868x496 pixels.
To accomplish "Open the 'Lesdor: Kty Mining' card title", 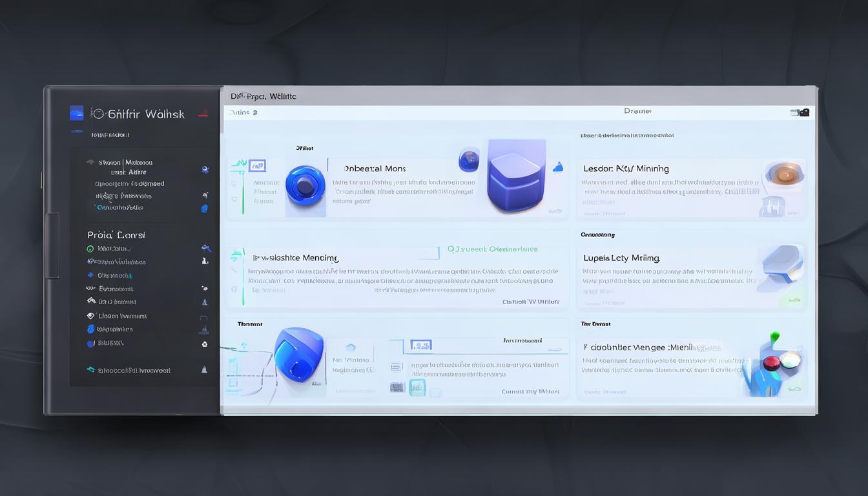I will tap(626, 169).
